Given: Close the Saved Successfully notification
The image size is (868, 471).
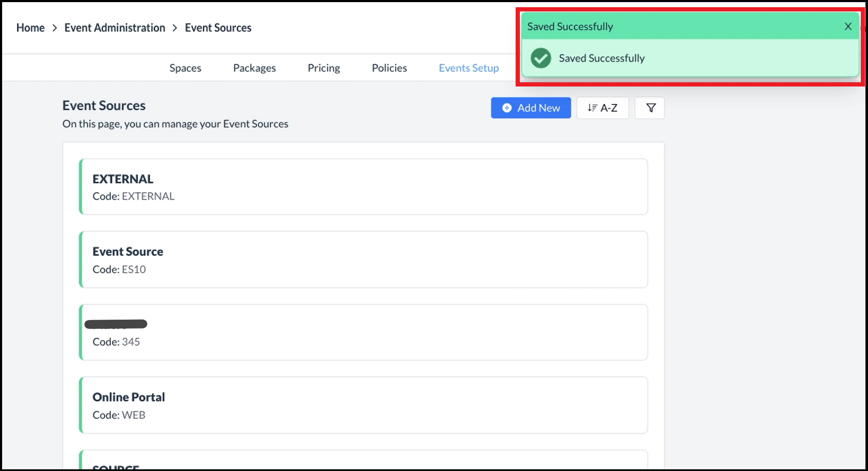Looking at the screenshot, I should pos(848,27).
